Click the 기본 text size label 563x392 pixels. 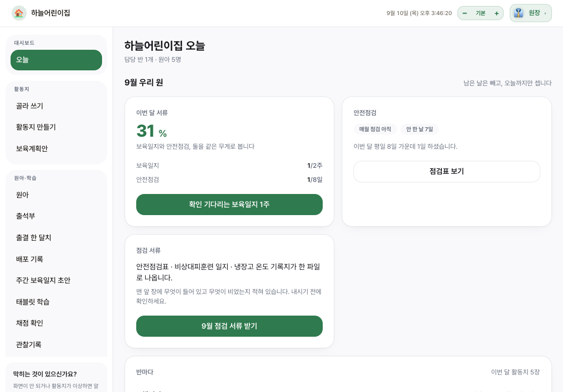click(x=481, y=13)
